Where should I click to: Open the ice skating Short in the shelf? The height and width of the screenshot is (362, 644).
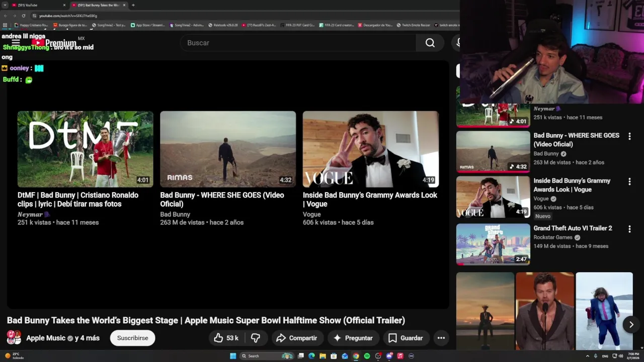tap(604, 311)
